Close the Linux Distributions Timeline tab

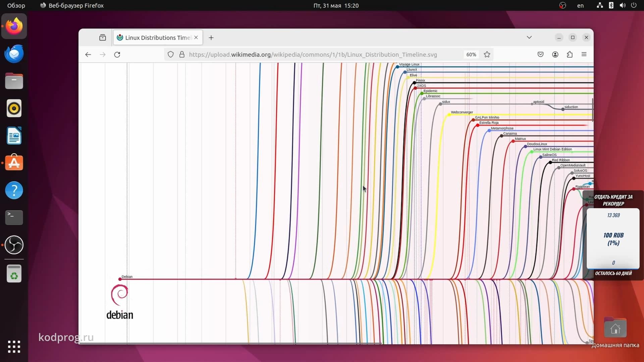[196, 38]
